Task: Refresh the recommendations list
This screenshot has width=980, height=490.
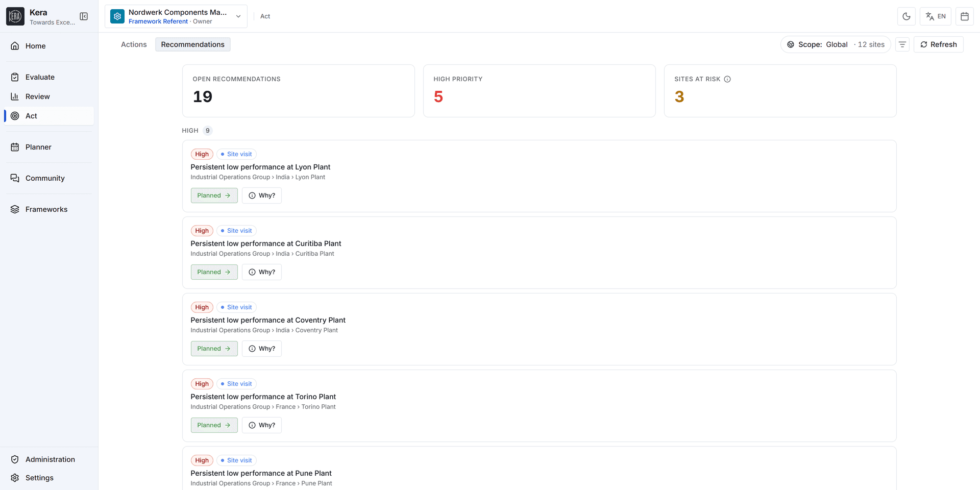Action: click(x=939, y=44)
